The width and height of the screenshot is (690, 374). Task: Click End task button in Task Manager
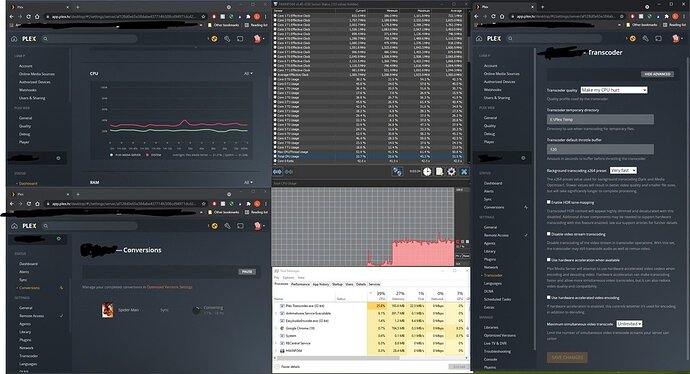tap(458, 367)
